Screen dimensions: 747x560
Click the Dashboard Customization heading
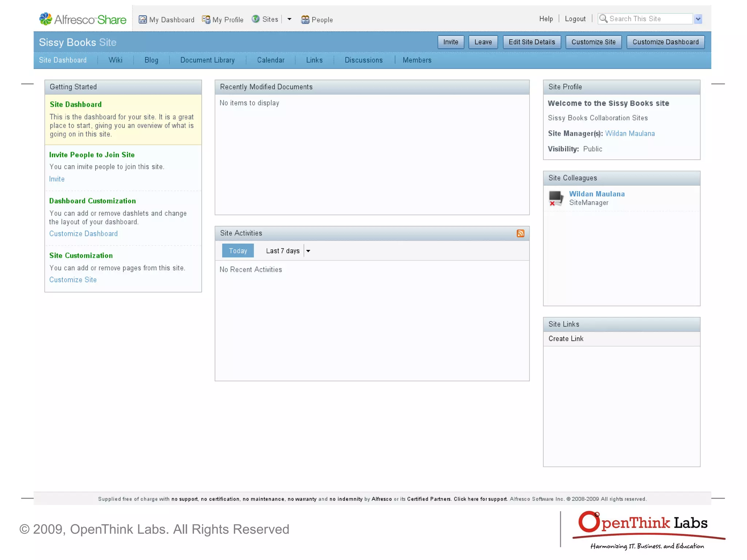pos(92,201)
